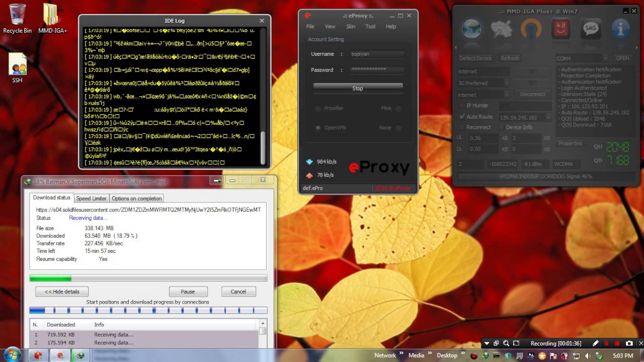Click the orange star tray icon
The height and width of the screenshot is (362, 644).
pyautogui.click(x=542, y=355)
